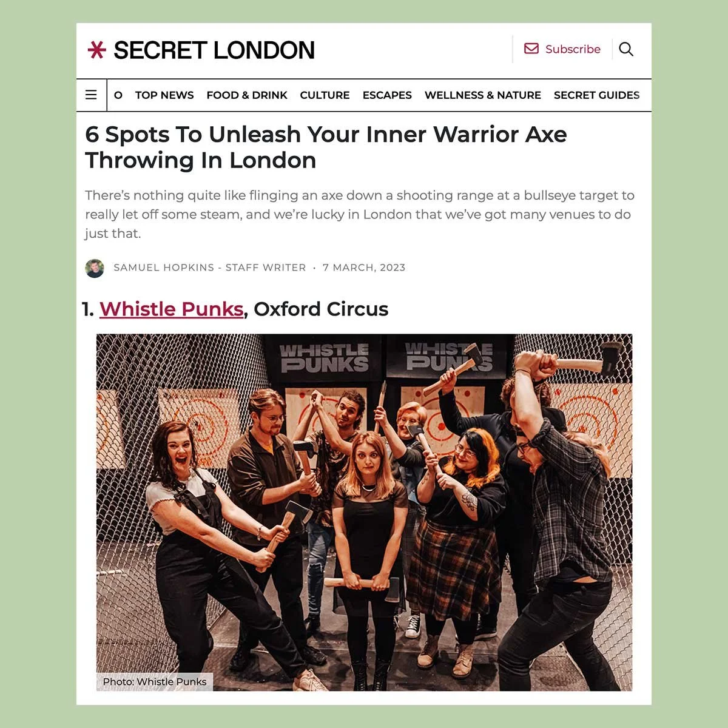Viewport: 728px width, 728px height.
Task: Click author name Samuel Hopkins
Action: pos(164,268)
